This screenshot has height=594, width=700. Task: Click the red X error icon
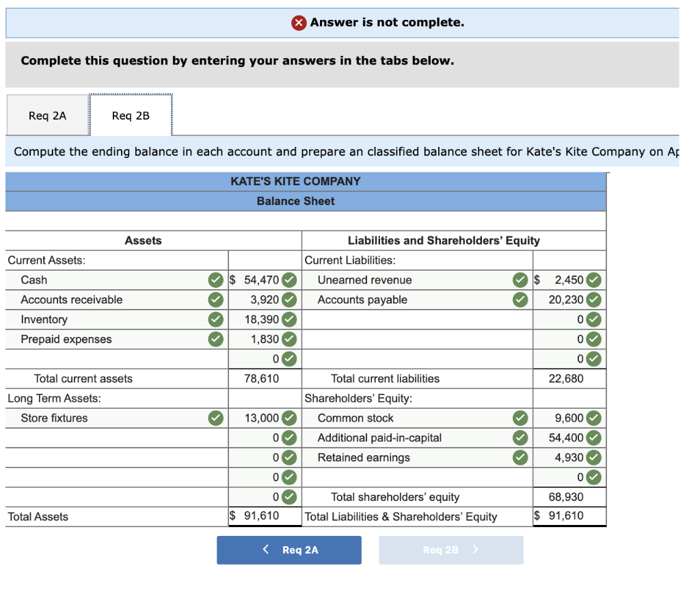click(x=299, y=23)
